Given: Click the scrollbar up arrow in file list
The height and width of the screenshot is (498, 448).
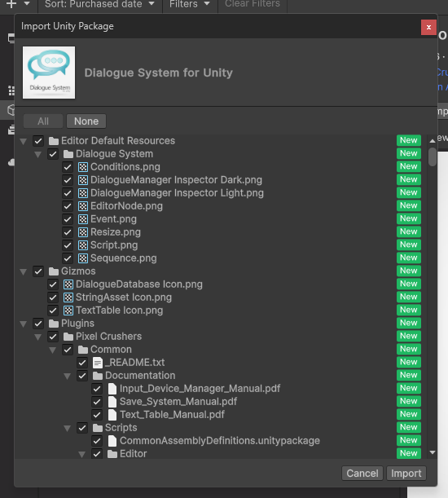Looking at the screenshot, I should click(433, 141).
